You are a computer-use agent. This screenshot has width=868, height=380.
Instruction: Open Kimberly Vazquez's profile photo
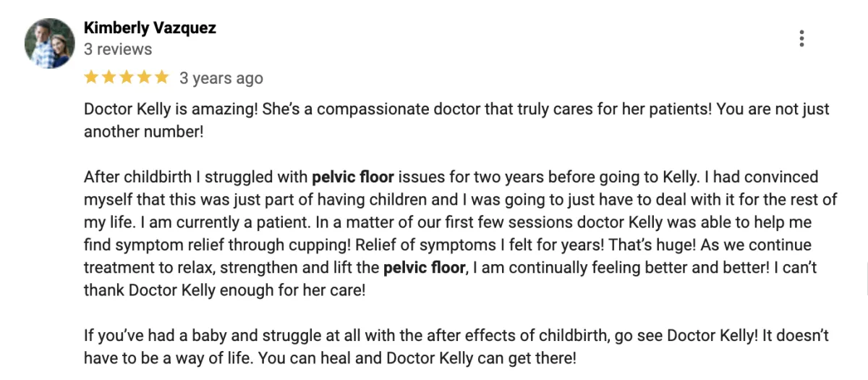click(x=49, y=43)
